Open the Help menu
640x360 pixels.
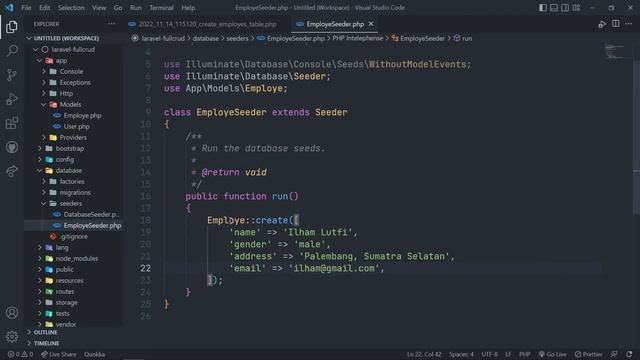tap(188, 8)
